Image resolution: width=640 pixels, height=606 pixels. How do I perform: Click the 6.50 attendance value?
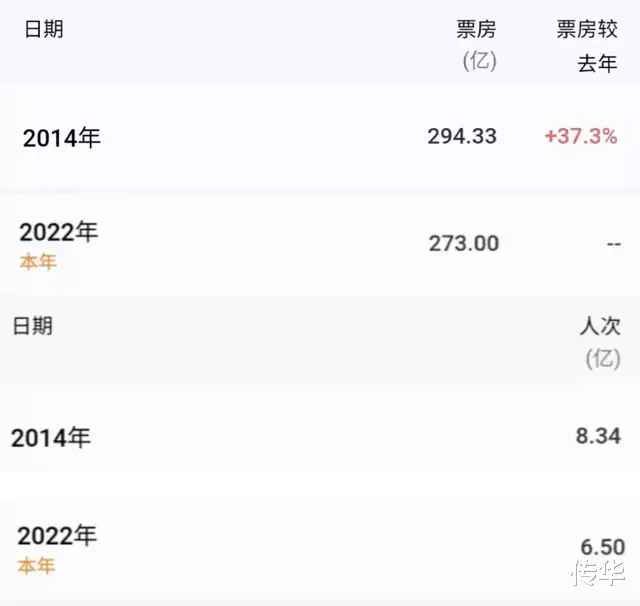coord(603,547)
